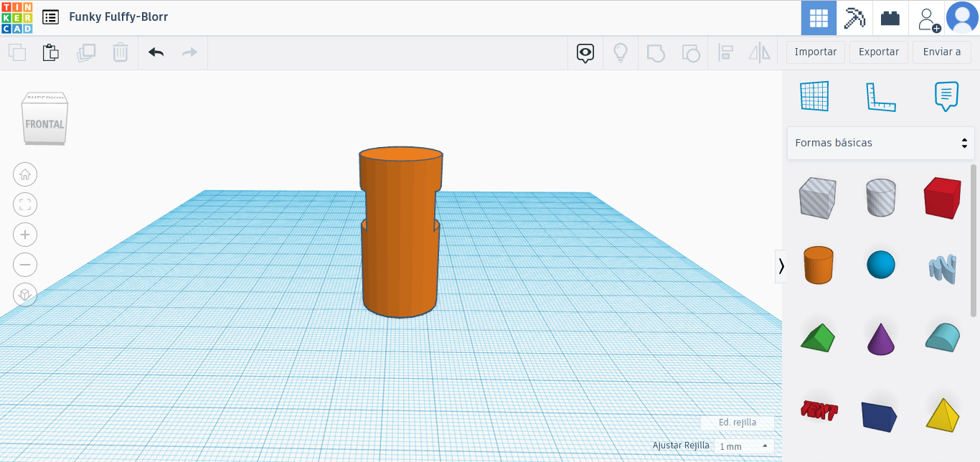Click the Exportar button
980x462 pixels.
click(879, 52)
